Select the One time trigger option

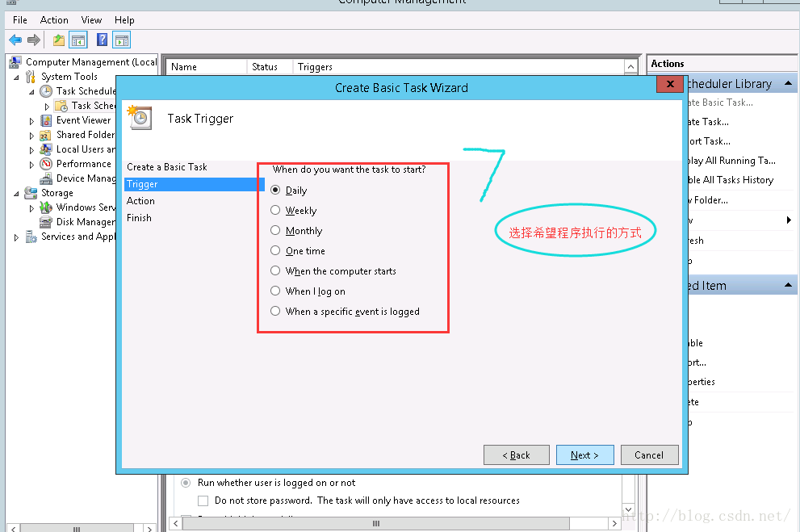click(x=275, y=250)
